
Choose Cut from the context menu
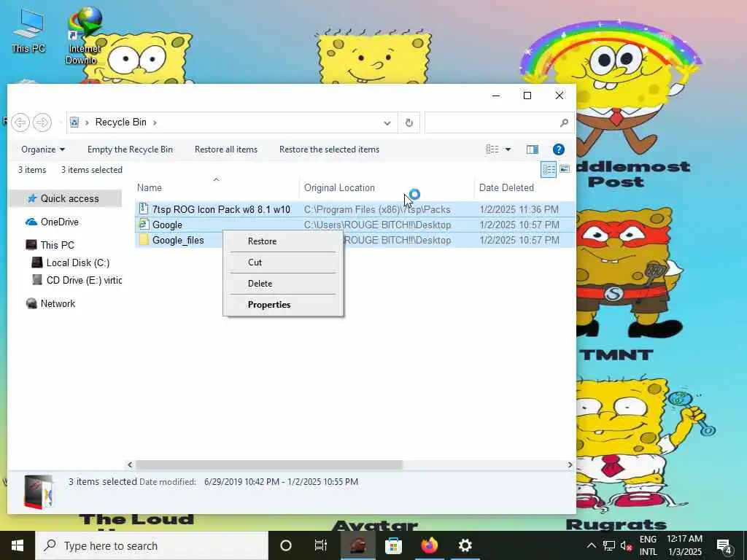tap(283, 262)
